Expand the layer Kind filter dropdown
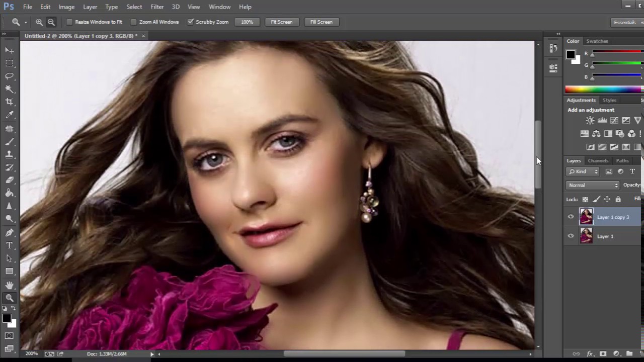644x362 pixels. 583,171
